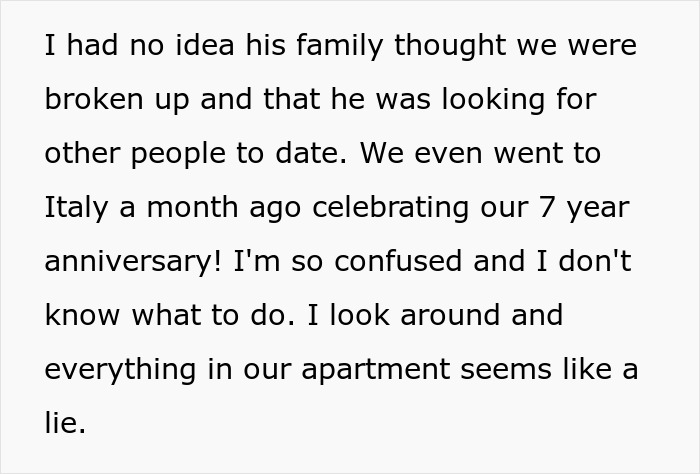Click the word "broken" in the second line
Image resolution: width=700 pixels, height=474 pixels.
95,100
